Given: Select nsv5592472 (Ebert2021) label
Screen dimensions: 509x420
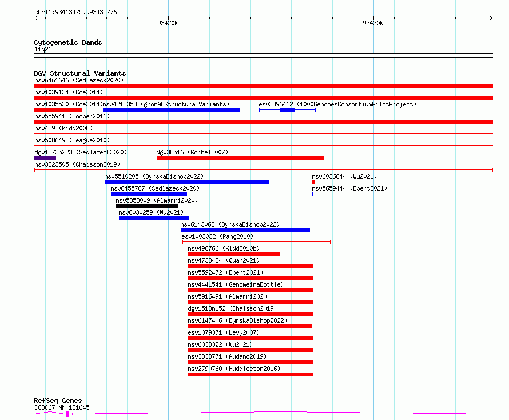Looking at the screenshot, I should (225, 272).
